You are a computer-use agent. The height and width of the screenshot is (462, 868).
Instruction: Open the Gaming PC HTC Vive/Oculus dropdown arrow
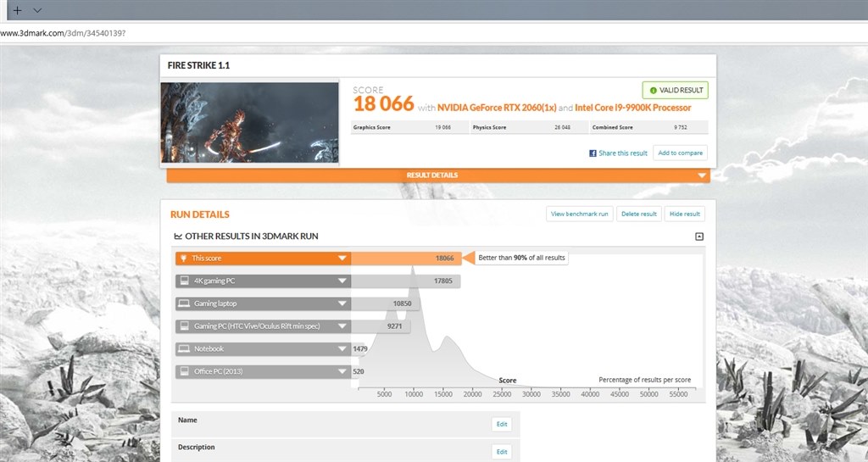click(x=342, y=326)
